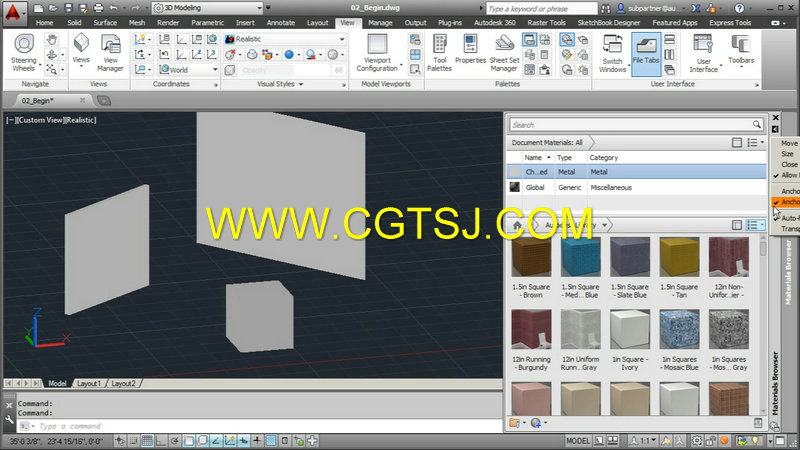Open the Properties palette
The image size is (800, 450).
point(470,49)
